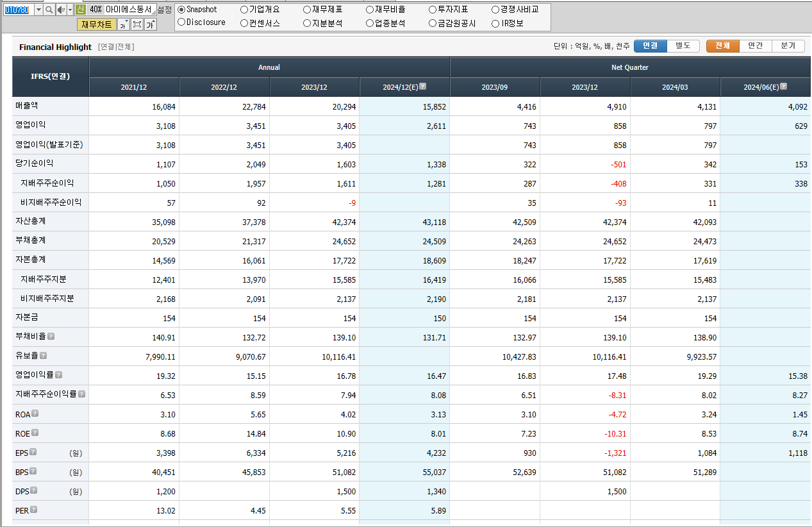Select the 업종분석 radio option
The width and height of the screenshot is (812, 527).
pos(370,23)
